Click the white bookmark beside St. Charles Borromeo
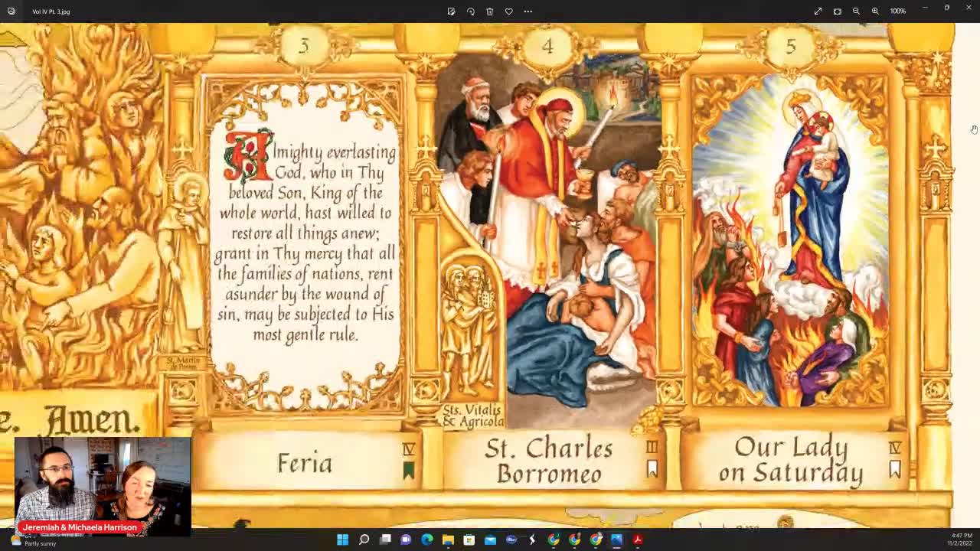 [x=652, y=469]
